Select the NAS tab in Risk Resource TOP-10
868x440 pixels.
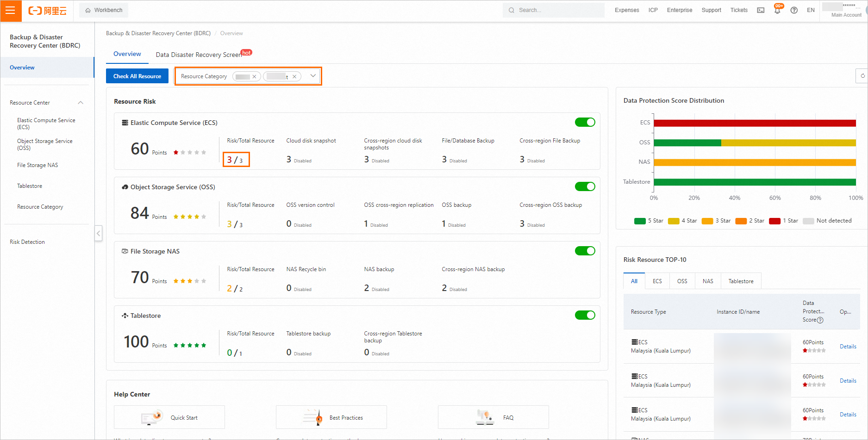[x=708, y=281]
